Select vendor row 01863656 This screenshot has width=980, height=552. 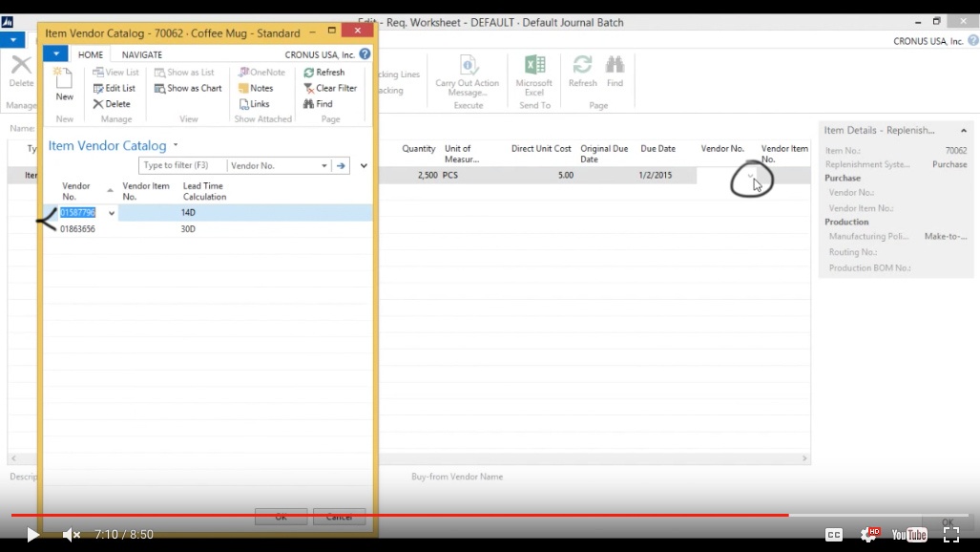77,229
